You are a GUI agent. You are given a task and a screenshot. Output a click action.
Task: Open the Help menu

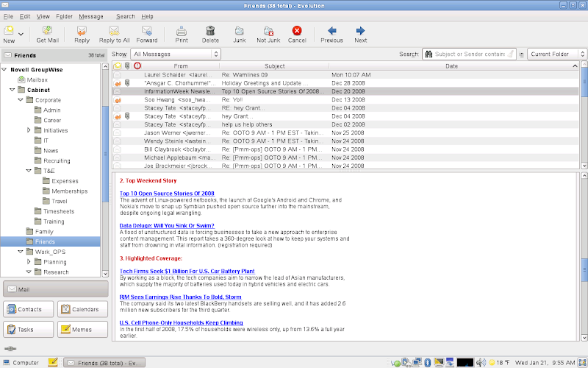click(x=147, y=16)
